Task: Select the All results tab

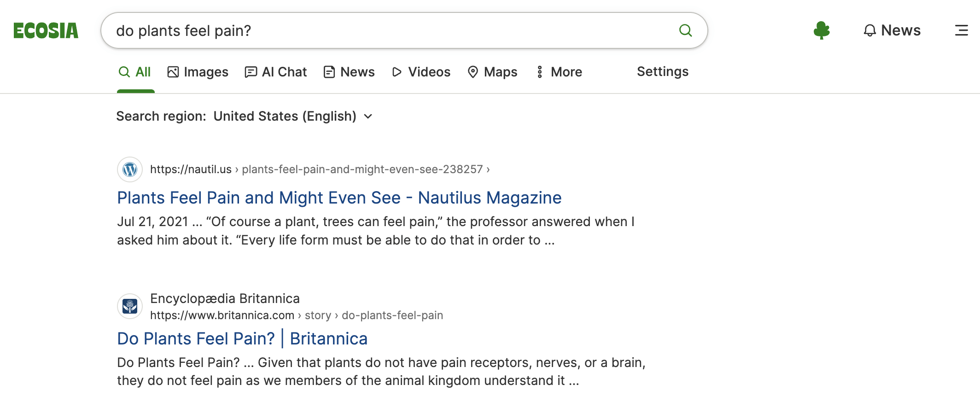Action: (135, 72)
